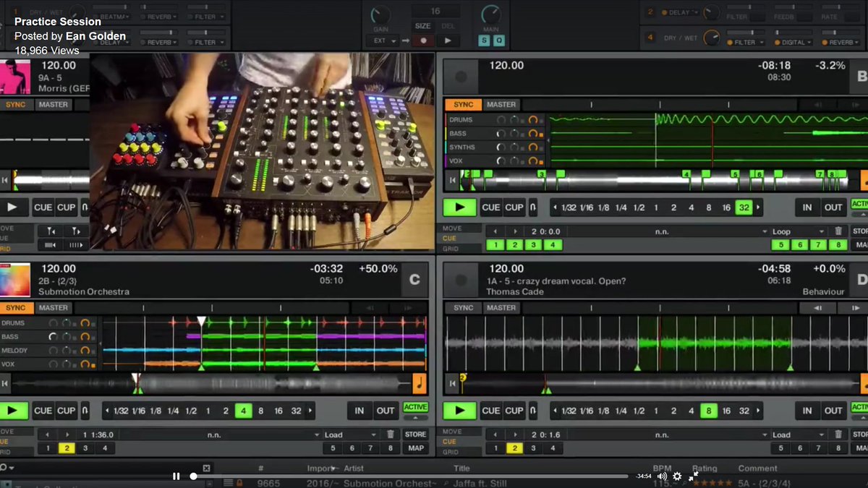Skip to track start on deck B
868x488 pixels.
pyautogui.click(x=453, y=180)
